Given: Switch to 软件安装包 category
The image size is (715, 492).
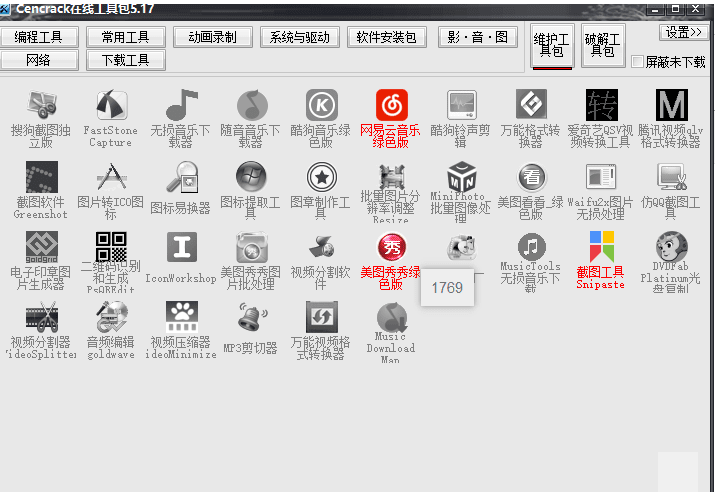Looking at the screenshot, I should coord(387,37).
